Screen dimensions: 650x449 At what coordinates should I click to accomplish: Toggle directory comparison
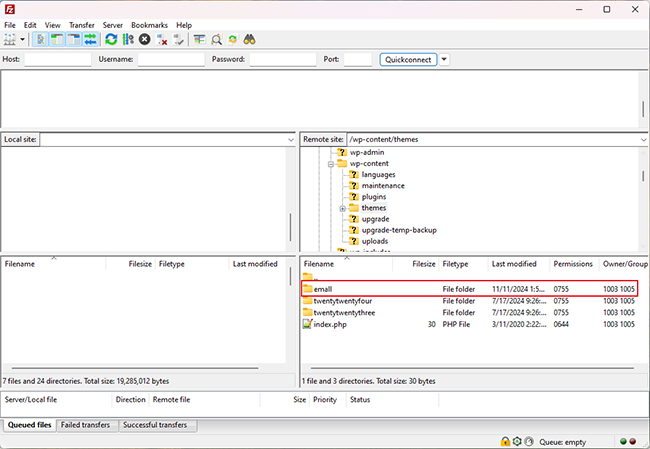pos(216,39)
